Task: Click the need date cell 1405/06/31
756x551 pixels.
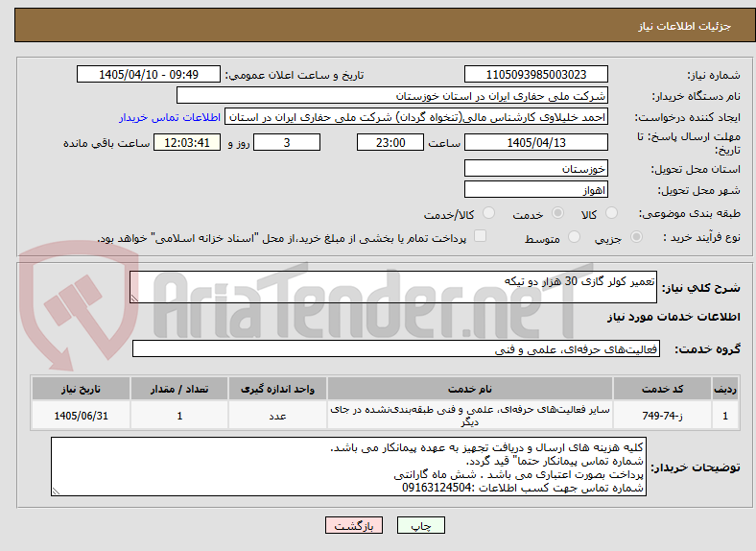Action: [x=81, y=416]
